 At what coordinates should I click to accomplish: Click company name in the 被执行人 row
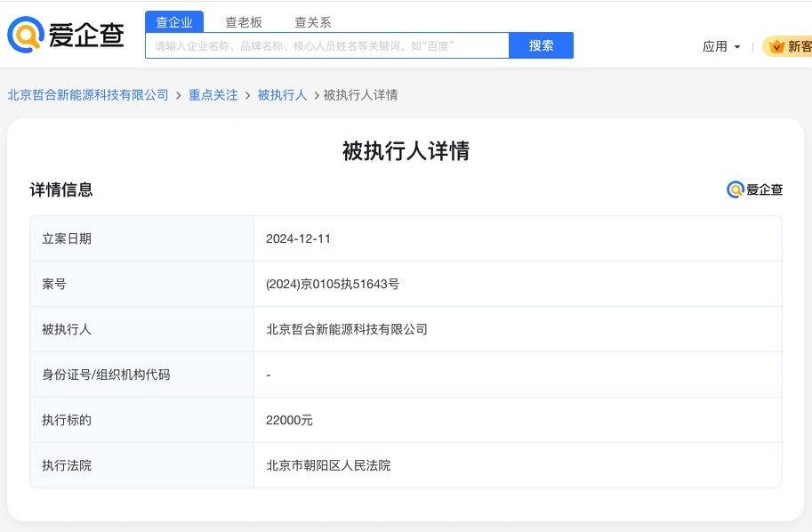click(347, 329)
